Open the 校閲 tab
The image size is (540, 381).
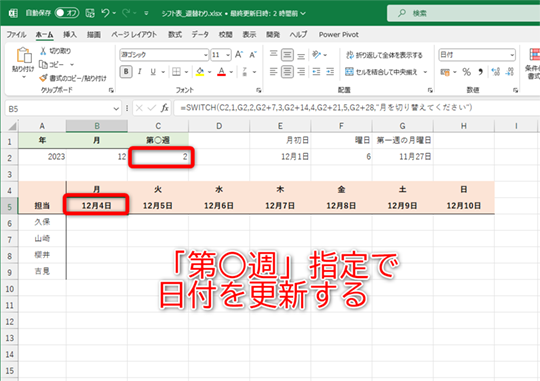(x=226, y=34)
